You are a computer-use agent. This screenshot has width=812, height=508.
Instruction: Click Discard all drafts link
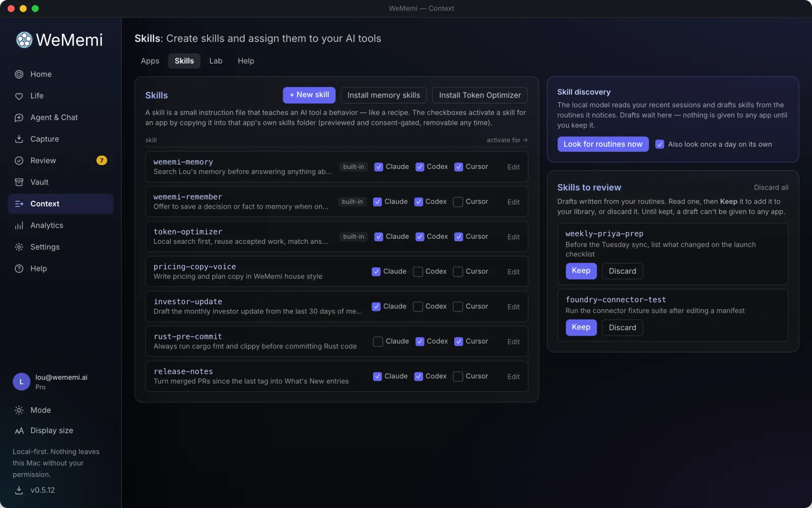[x=771, y=187]
